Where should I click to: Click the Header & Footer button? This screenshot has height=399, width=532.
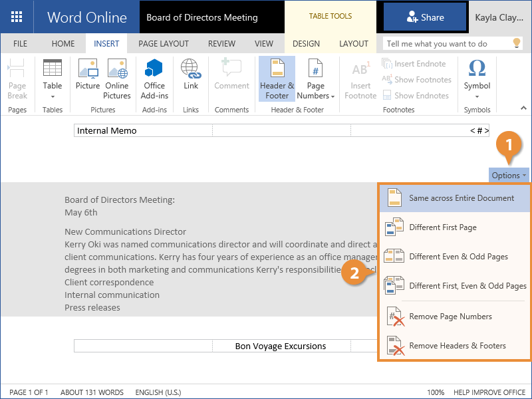point(277,78)
